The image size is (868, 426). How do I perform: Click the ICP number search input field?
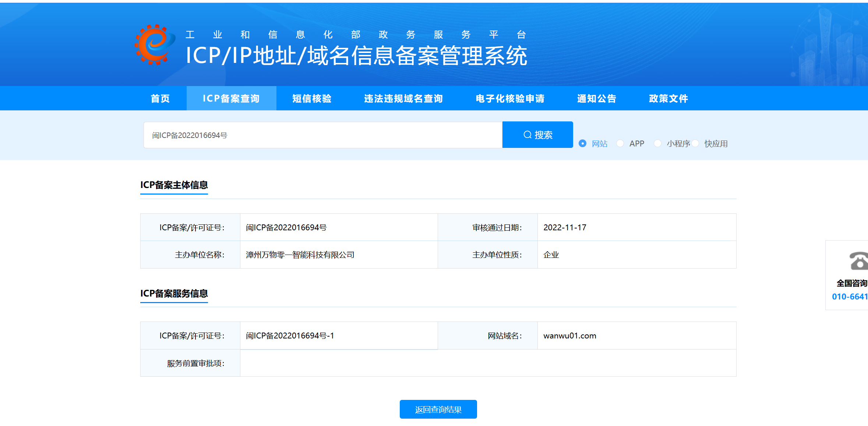322,135
